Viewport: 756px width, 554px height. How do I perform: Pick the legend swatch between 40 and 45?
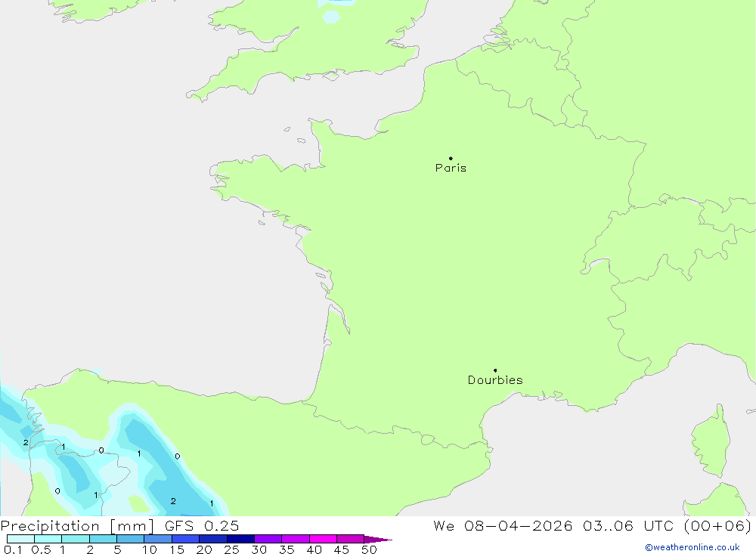pyautogui.click(x=323, y=539)
